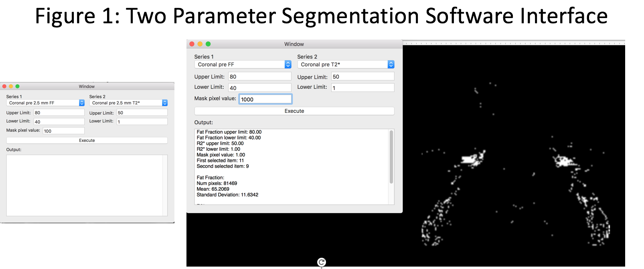Click inside the empty Output text area
The height and width of the screenshot is (269, 644).
pyautogui.click(x=84, y=185)
